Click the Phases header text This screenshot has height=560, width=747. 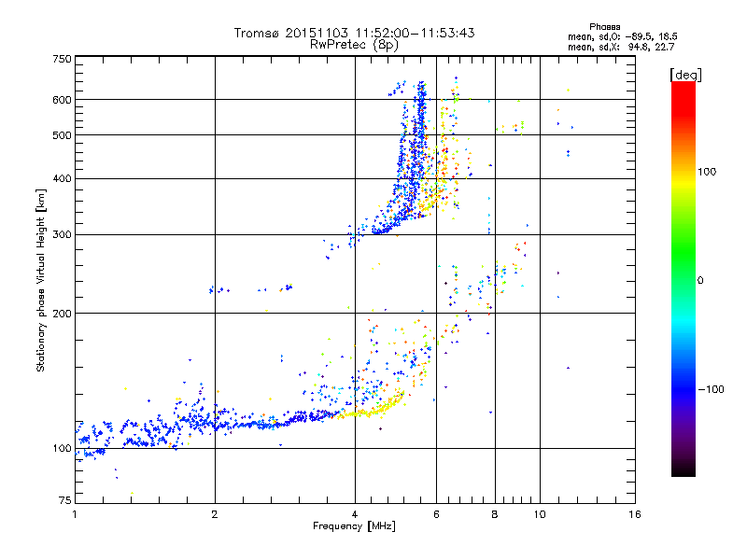[604, 27]
